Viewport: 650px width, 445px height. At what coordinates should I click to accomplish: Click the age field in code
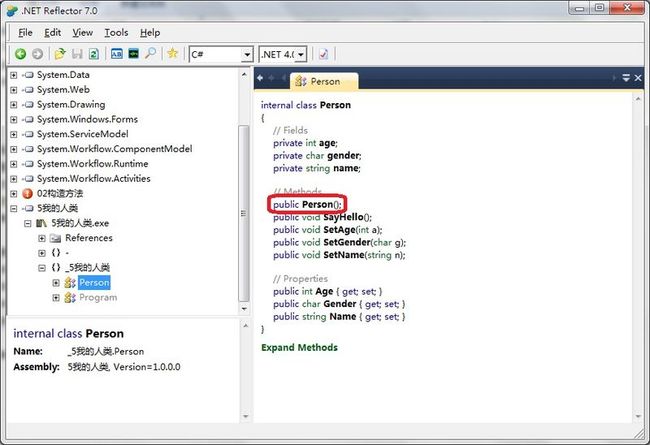tap(327, 143)
